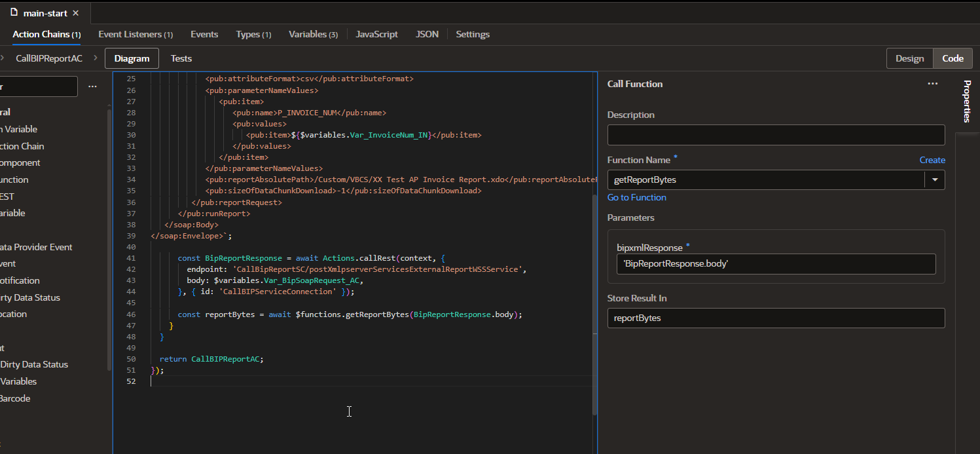This screenshot has width=980, height=454.
Task: Open the actions panel more-options menu
Action: (92, 86)
